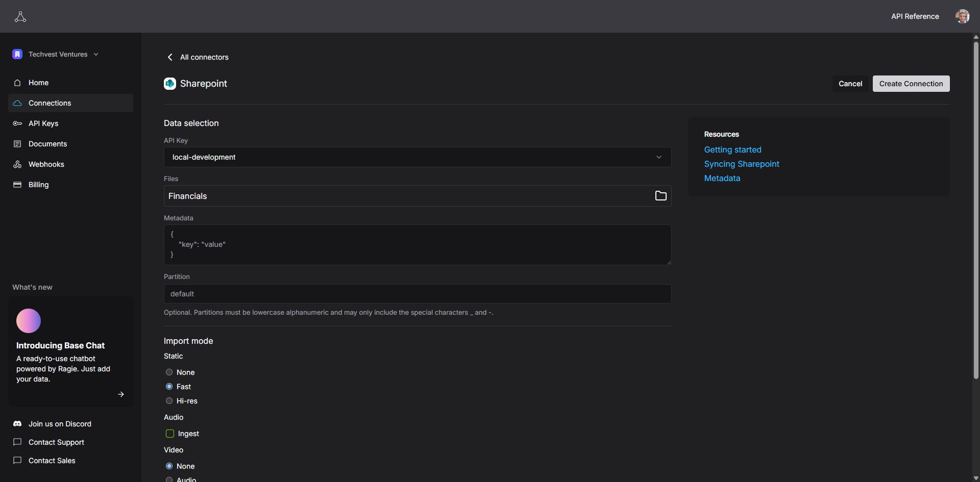The width and height of the screenshot is (980, 482).
Task: Select Fast static import mode
Action: [169, 387]
